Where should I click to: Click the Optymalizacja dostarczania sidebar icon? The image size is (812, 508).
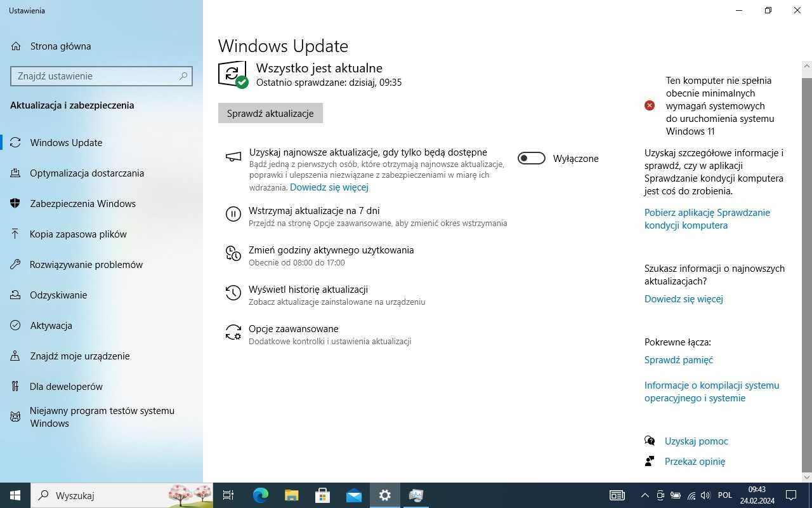coord(16,173)
